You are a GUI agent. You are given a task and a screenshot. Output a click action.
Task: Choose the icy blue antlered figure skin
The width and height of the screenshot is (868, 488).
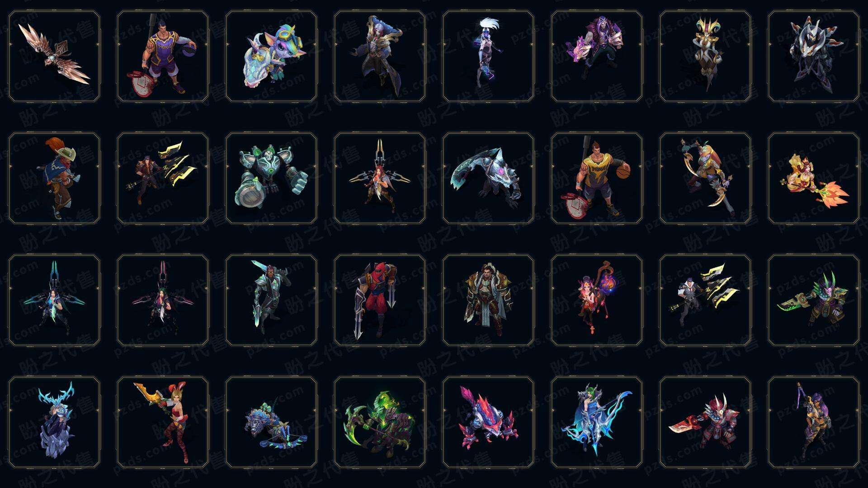tap(54, 422)
